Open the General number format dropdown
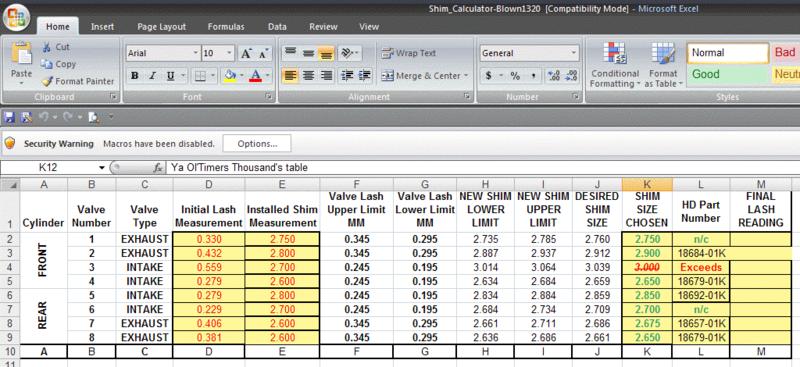Screen dimensions: 800x367 [574, 53]
